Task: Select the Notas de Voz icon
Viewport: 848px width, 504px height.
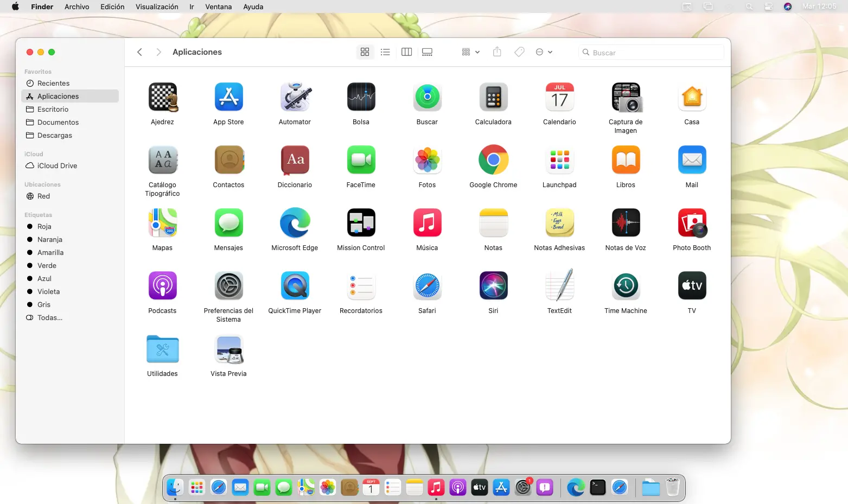Action: coord(626,223)
